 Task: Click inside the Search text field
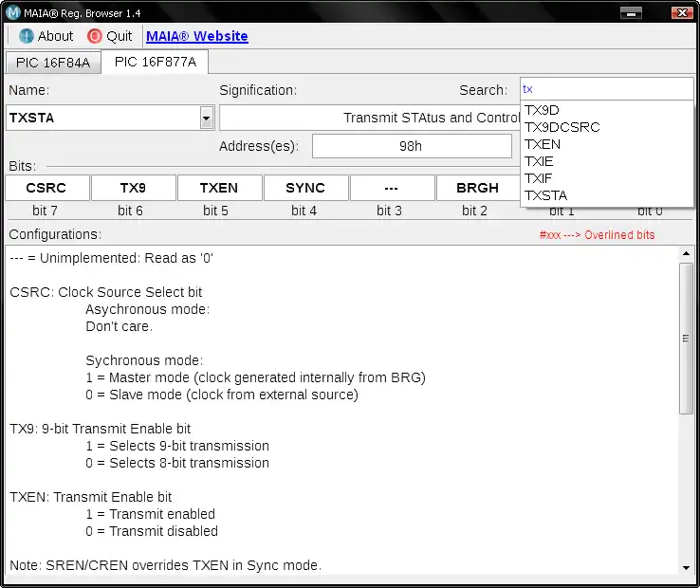[607, 89]
